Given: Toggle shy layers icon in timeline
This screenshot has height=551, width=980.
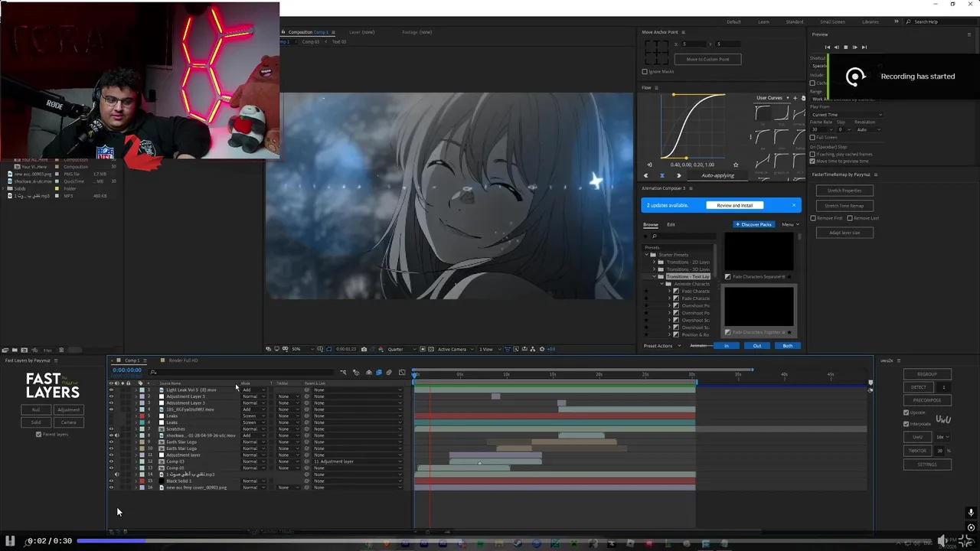Looking at the screenshot, I should tap(368, 373).
